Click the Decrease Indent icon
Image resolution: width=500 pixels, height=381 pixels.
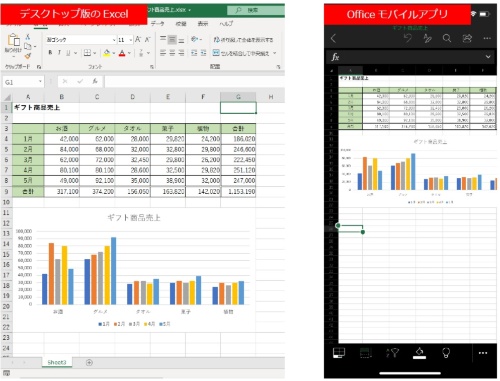click(x=194, y=53)
